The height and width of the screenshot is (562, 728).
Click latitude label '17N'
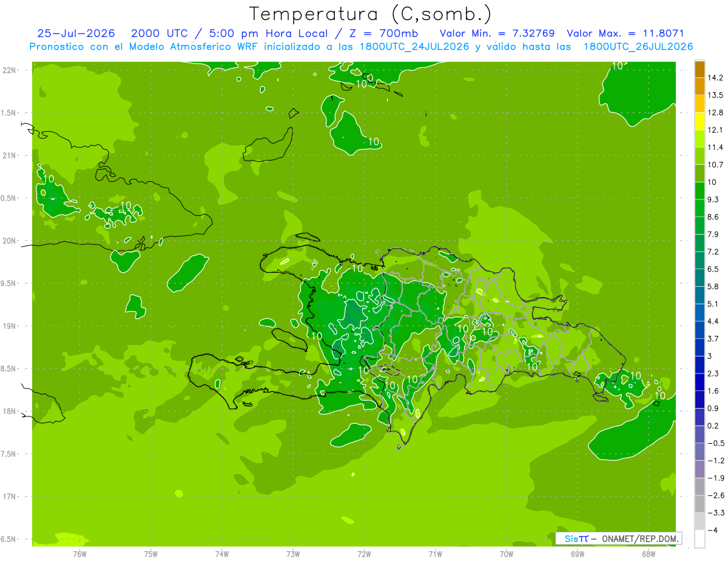[10, 497]
